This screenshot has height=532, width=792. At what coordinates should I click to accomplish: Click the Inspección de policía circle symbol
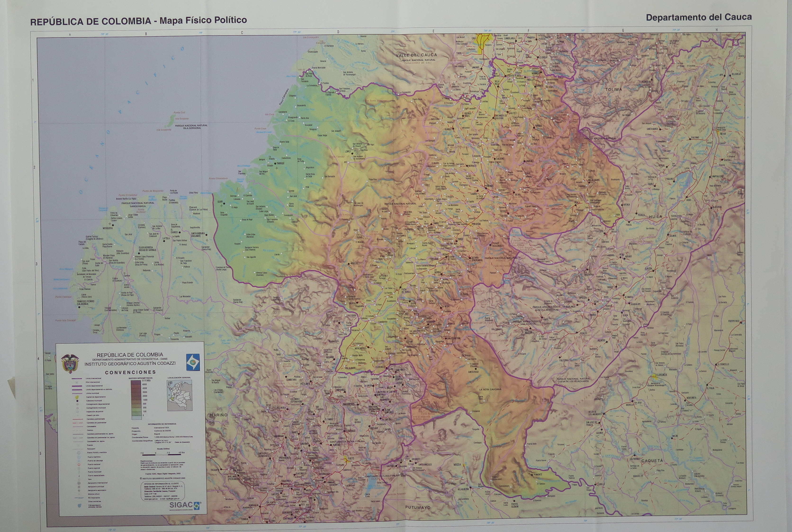78,412
